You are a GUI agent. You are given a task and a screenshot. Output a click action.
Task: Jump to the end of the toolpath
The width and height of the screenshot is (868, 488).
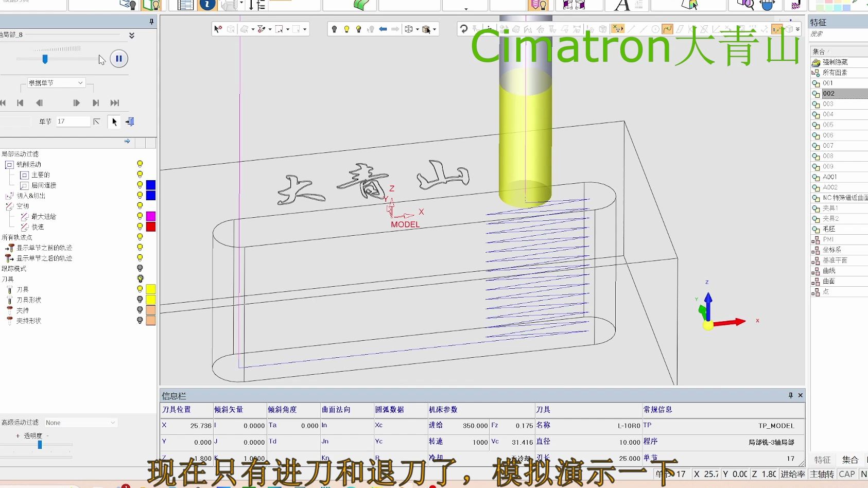click(114, 103)
